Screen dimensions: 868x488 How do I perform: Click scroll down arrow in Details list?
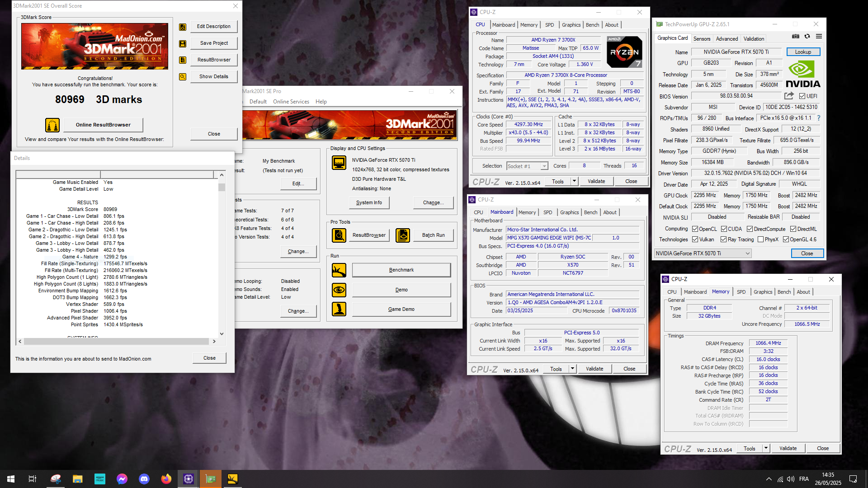pyautogui.click(x=222, y=334)
